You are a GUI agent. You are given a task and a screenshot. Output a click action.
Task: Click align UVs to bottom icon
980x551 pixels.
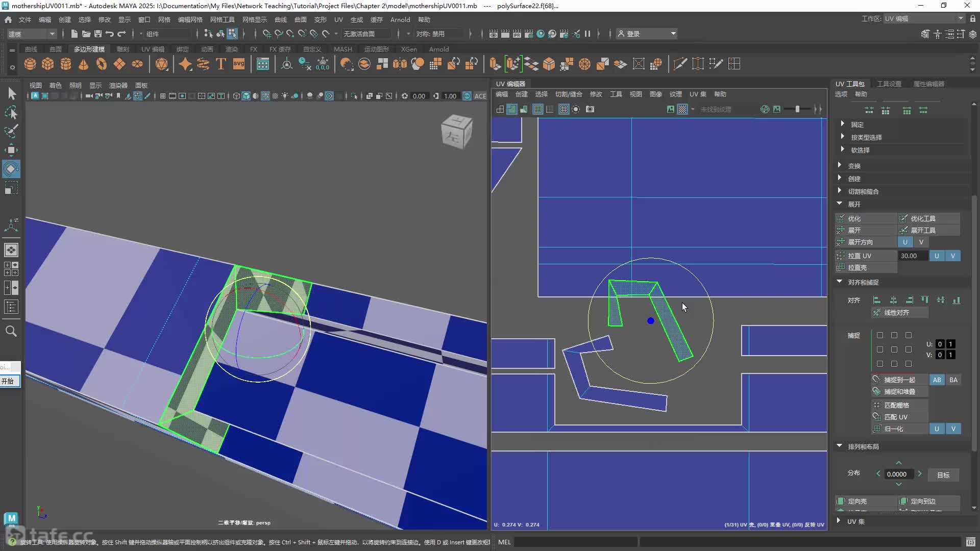coord(957,300)
